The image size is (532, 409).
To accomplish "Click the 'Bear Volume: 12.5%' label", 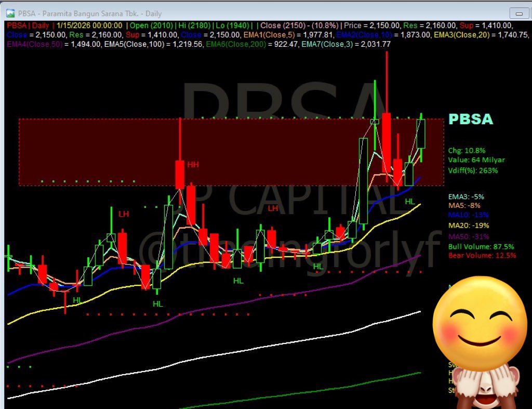I will tap(482, 255).
